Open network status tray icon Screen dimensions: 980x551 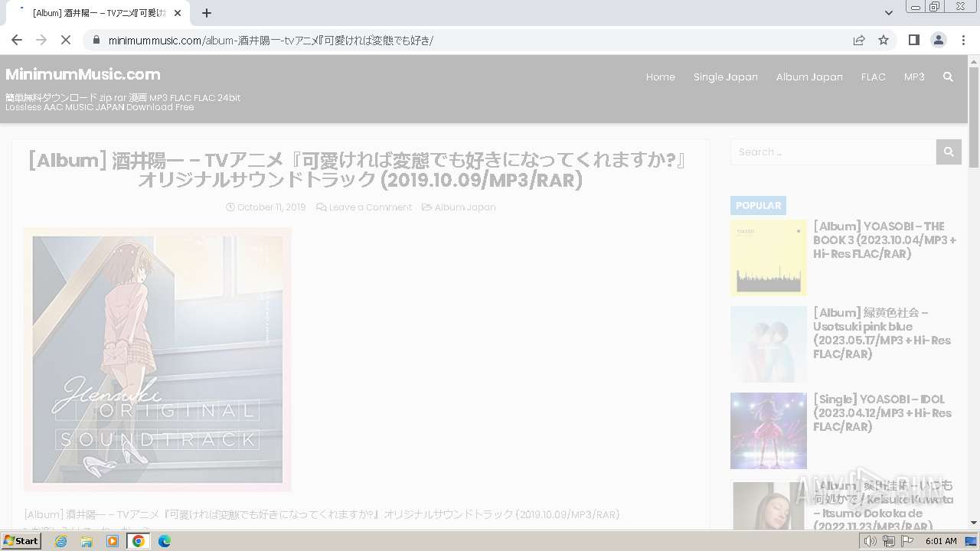pos(889,541)
